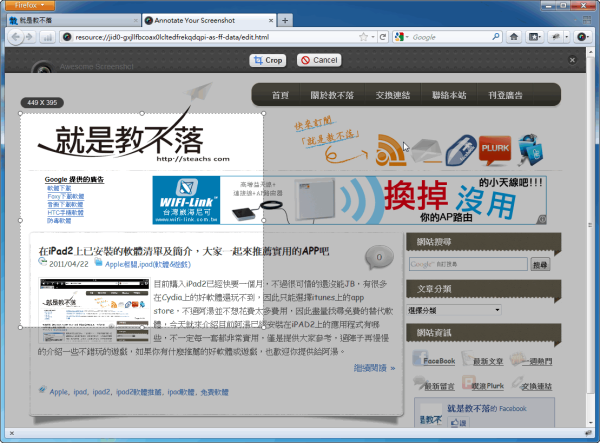Open a new tab with the plus button
Screen dimensions: 600x443
[285, 20]
